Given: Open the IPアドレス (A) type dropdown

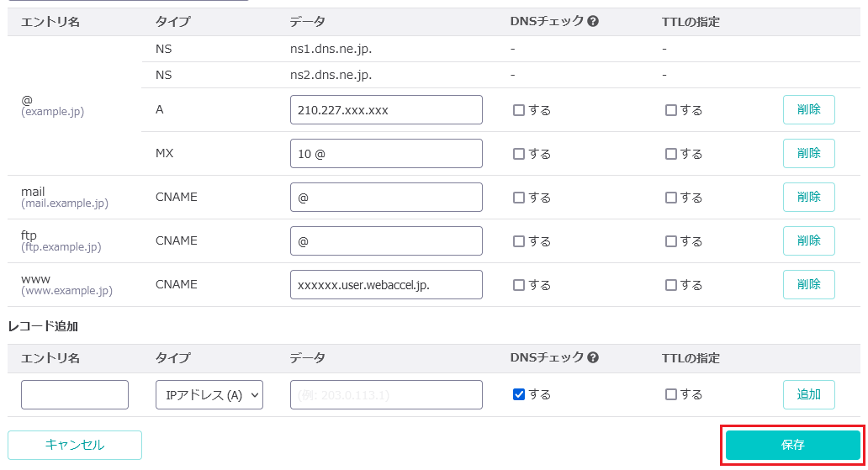Looking at the screenshot, I should pyautogui.click(x=209, y=394).
